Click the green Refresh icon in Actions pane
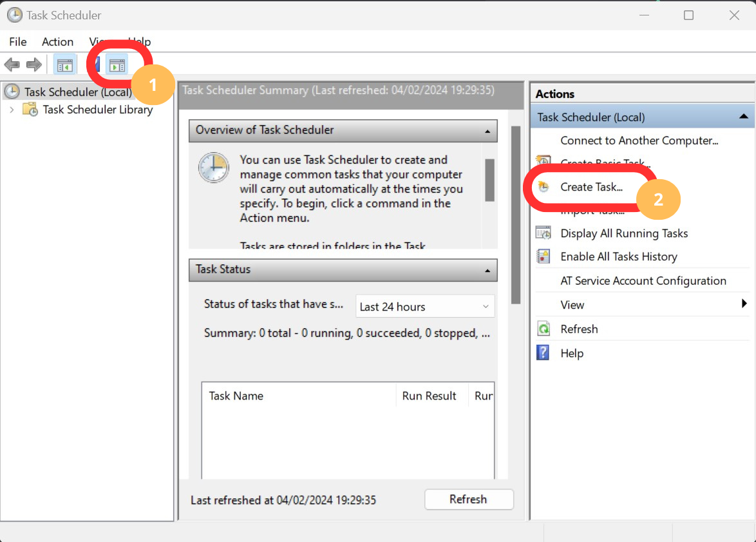 (x=543, y=329)
